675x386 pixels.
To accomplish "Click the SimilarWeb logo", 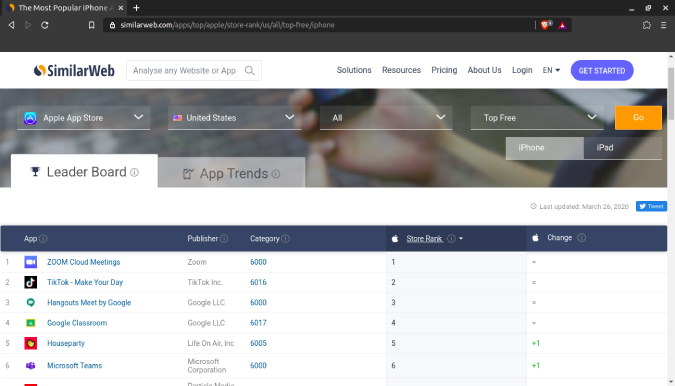I will (74, 70).
